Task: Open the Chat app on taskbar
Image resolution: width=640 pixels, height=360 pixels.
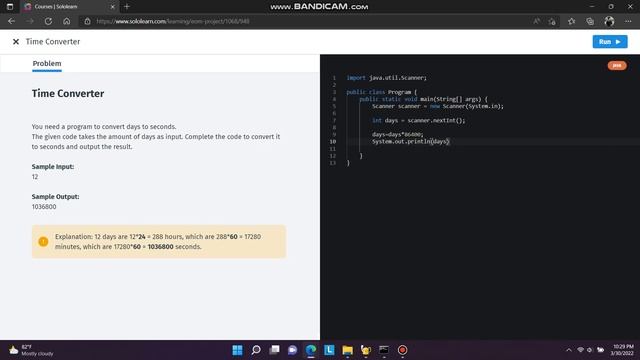Action: click(x=293, y=350)
